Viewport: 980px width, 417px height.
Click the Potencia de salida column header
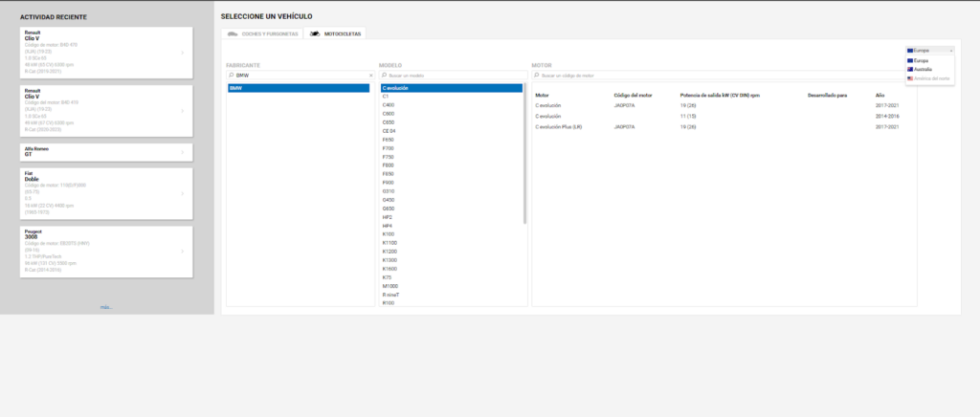(x=720, y=95)
